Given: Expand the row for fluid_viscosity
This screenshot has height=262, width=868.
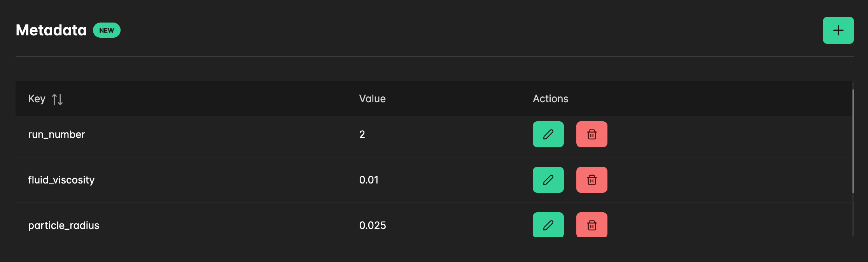Looking at the screenshot, I should point(62,180).
